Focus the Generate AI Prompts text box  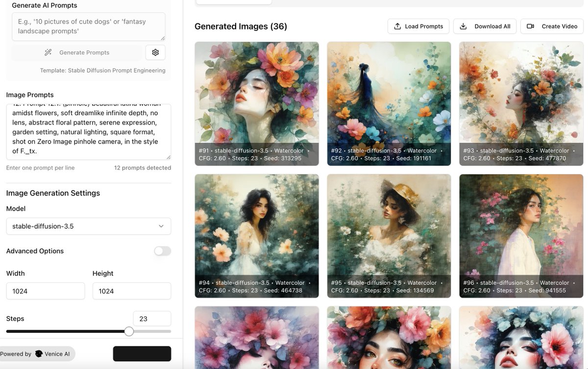pos(89,26)
